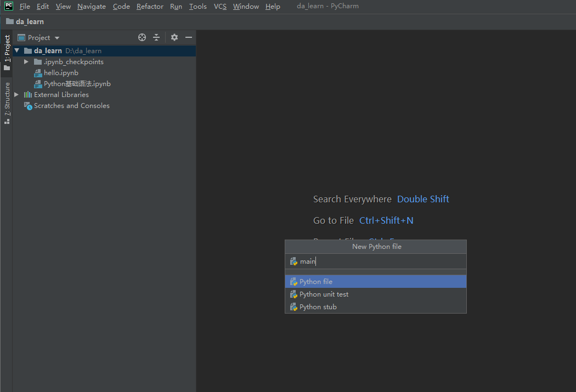
Task: Open the Refactor menu
Action: 150,6
